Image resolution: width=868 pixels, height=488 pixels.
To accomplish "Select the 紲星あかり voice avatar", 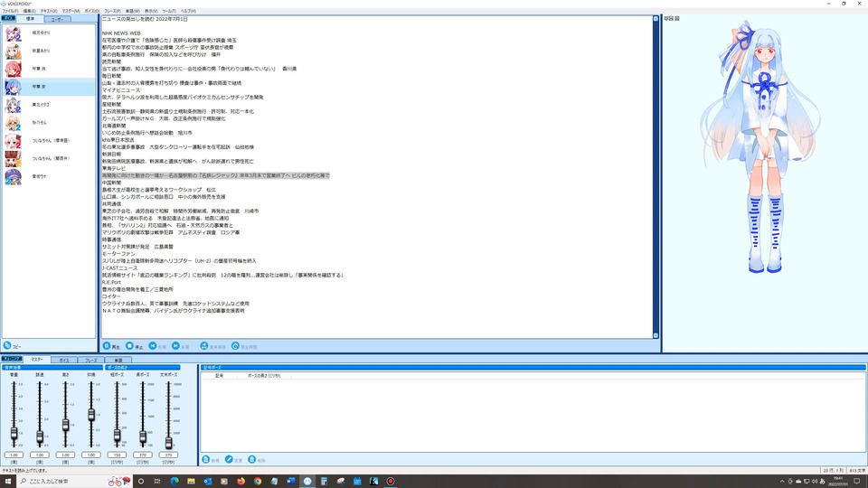I will (14, 51).
